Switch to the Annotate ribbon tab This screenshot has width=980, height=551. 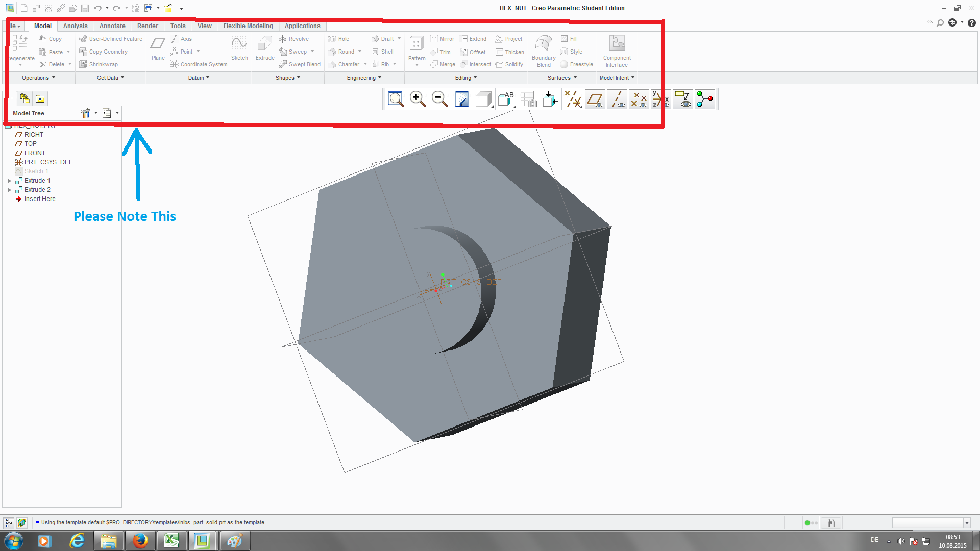[112, 26]
